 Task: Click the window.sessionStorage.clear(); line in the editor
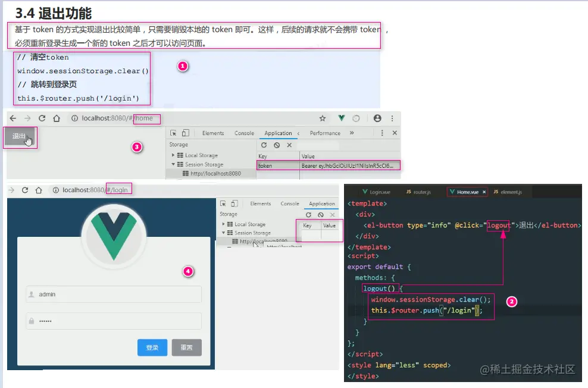[x=430, y=299]
